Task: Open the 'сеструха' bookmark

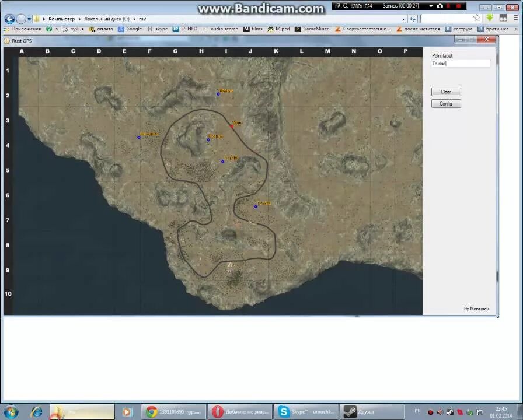Action: tap(459, 29)
